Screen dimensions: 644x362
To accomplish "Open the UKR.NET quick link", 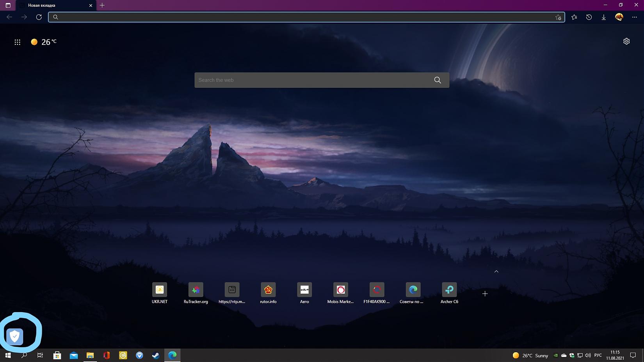I will pyautogui.click(x=160, y=290).
